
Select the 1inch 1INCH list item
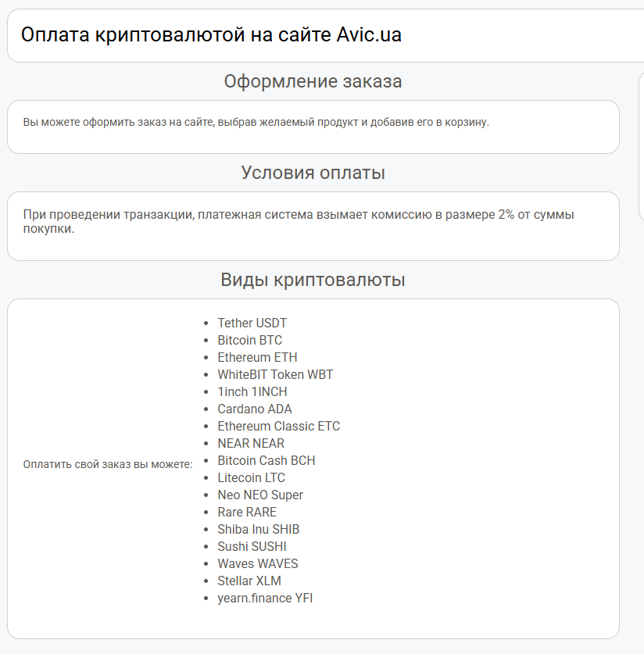click(x=252, y=391)
